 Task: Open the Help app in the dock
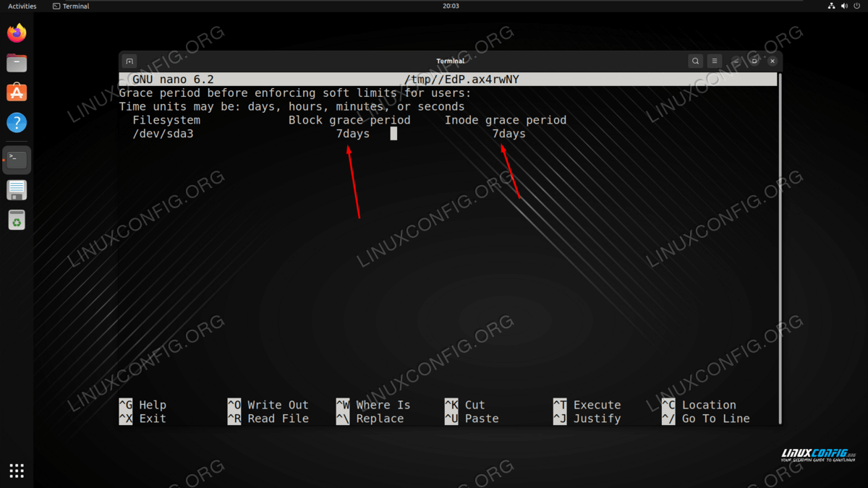coord(17,122)
